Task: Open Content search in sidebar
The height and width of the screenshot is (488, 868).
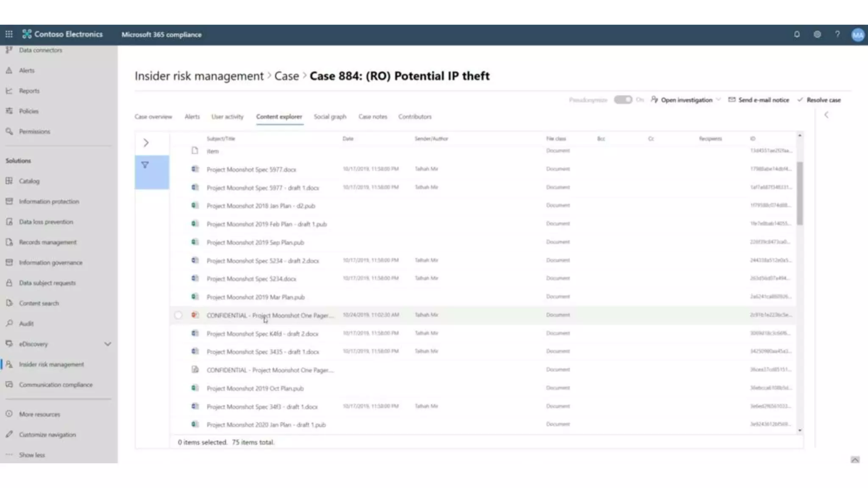Action: (39, 303)
